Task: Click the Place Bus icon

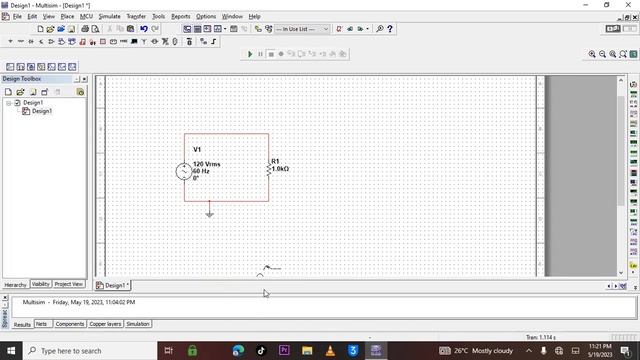Action: click(x=214, y=42)
